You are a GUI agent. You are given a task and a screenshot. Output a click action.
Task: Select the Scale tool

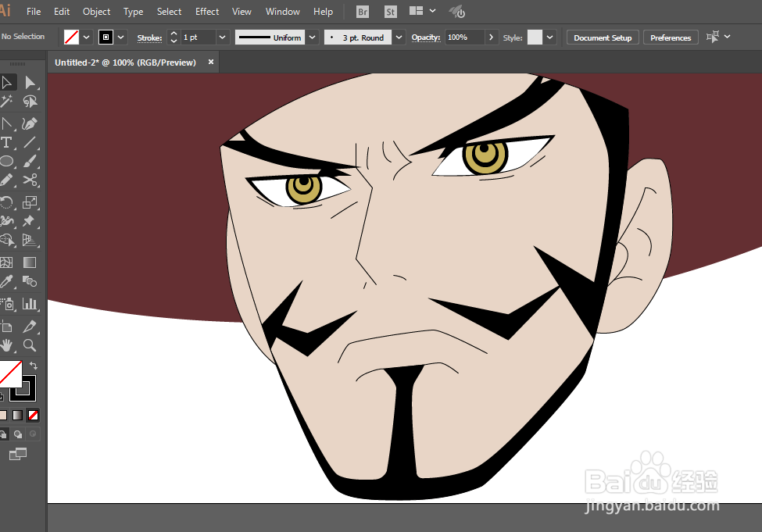pyautogui.click(x=30, y=202)
